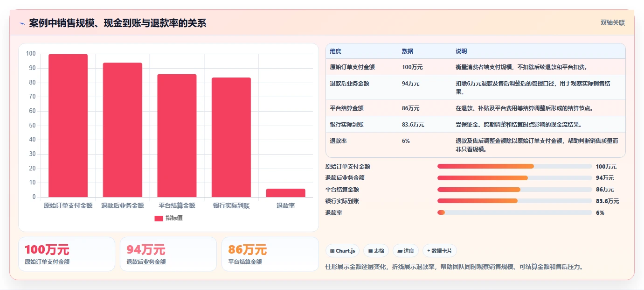Click the 平台结算金额 bar in chart

point(177,135)
